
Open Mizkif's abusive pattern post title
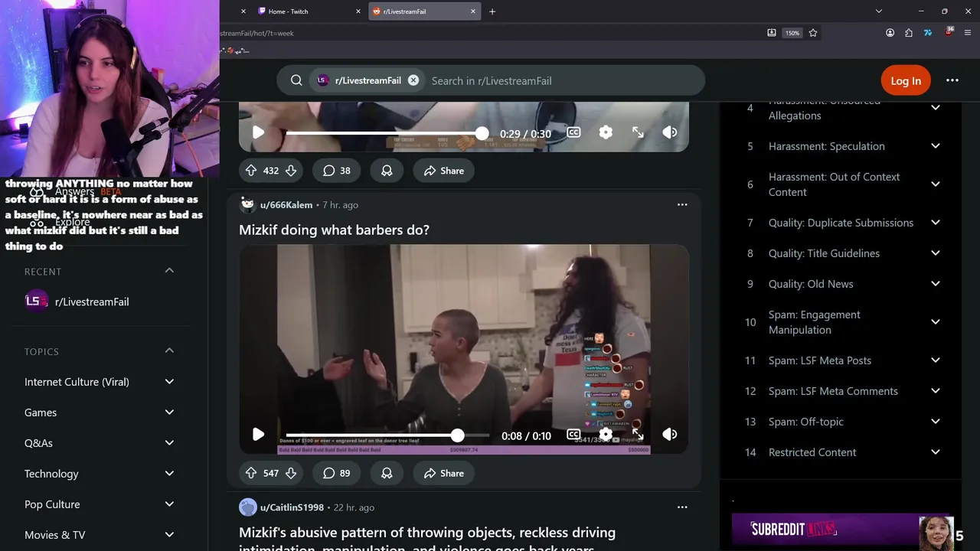coord(427,539)
